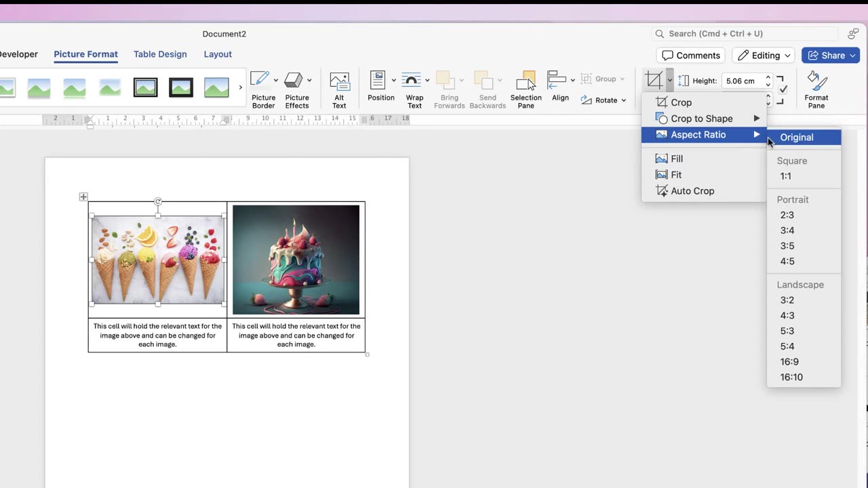The width and height of the screenshot is (868, 488).
Task: Click the Position icon in the ribbon
Action: click(x=378, y=81)
